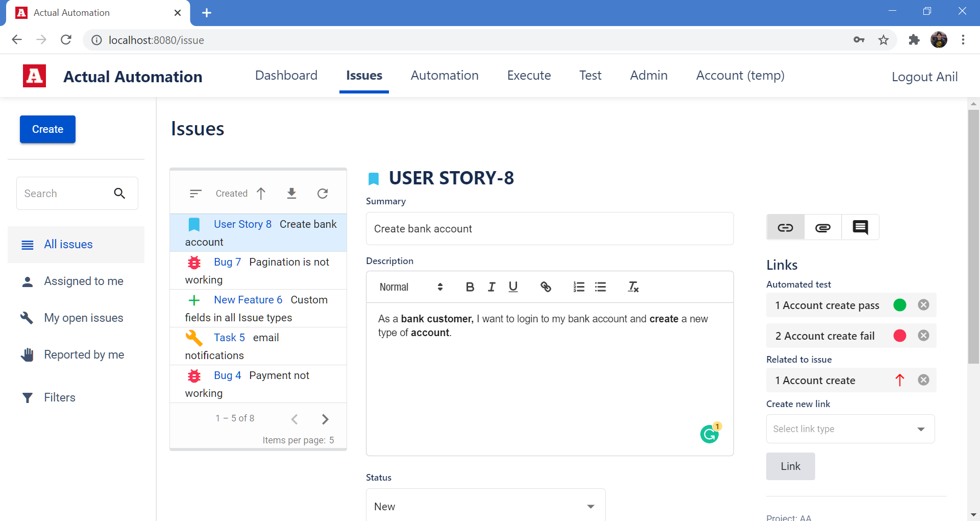The width and height of the screenshot is (980, 521).
Task: Open a new browser tab
Action: click(207, 13)
